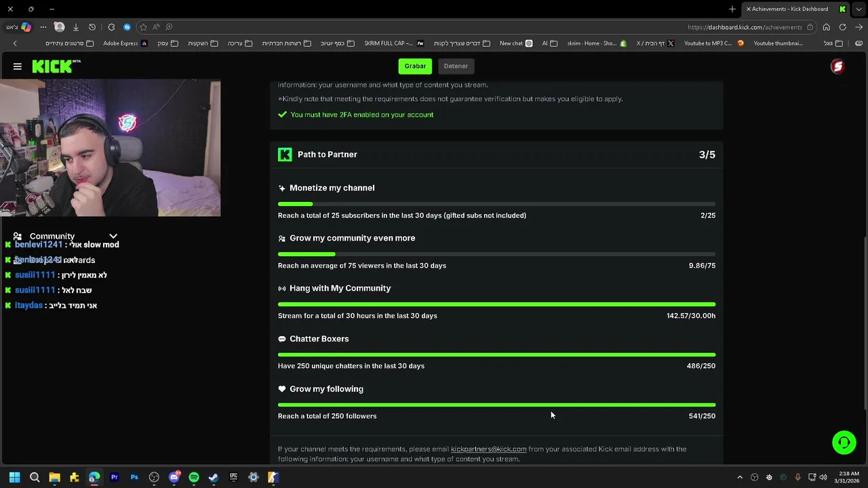Click the Grow my community progress bar
868x488 pixels.
496,254
